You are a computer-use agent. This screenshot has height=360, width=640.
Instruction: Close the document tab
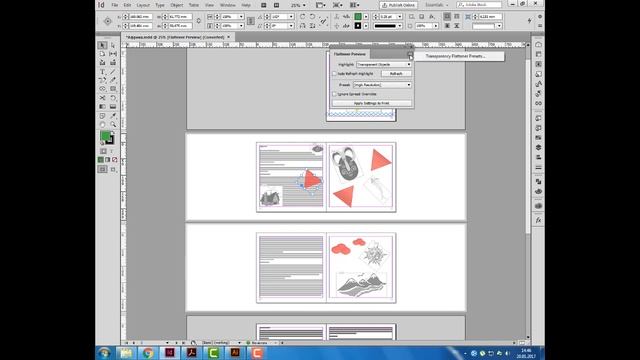(229, 37)
